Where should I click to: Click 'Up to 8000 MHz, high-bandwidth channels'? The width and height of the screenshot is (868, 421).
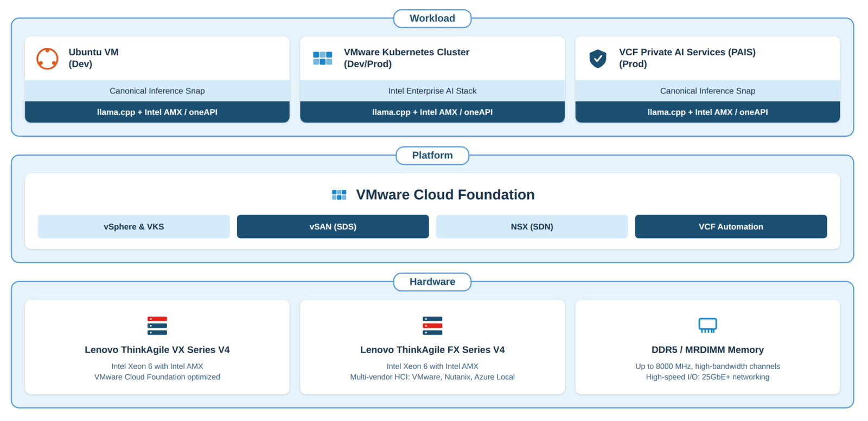point(707,367)
